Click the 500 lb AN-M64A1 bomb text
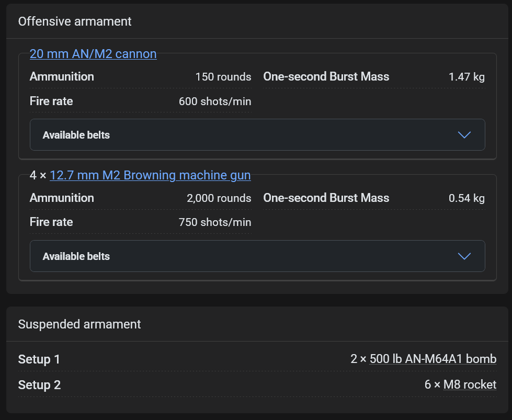 [x=433, y=359]
